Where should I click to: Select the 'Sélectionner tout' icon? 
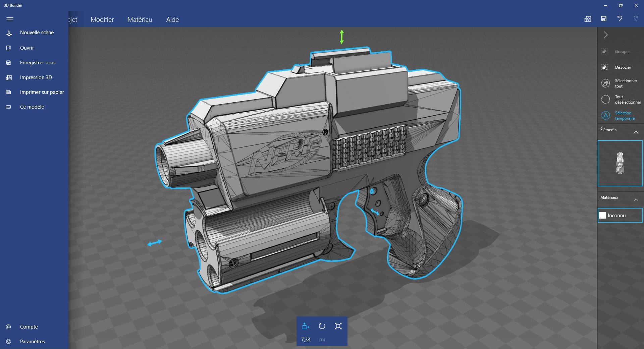[x=605, y=83]
